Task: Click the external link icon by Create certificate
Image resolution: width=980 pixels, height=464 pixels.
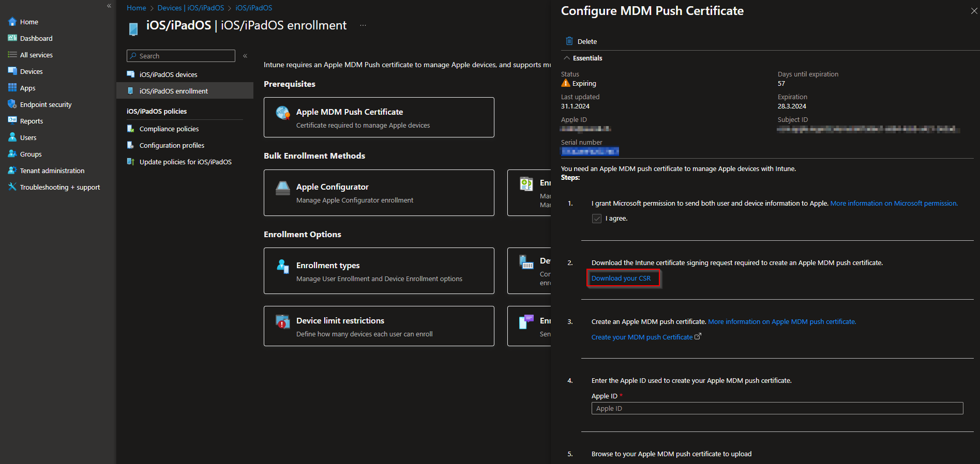Action: 698,336
